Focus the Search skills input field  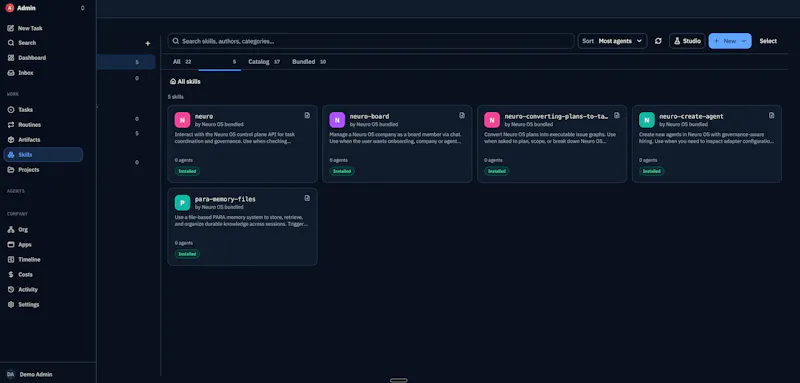coord(371,41)
